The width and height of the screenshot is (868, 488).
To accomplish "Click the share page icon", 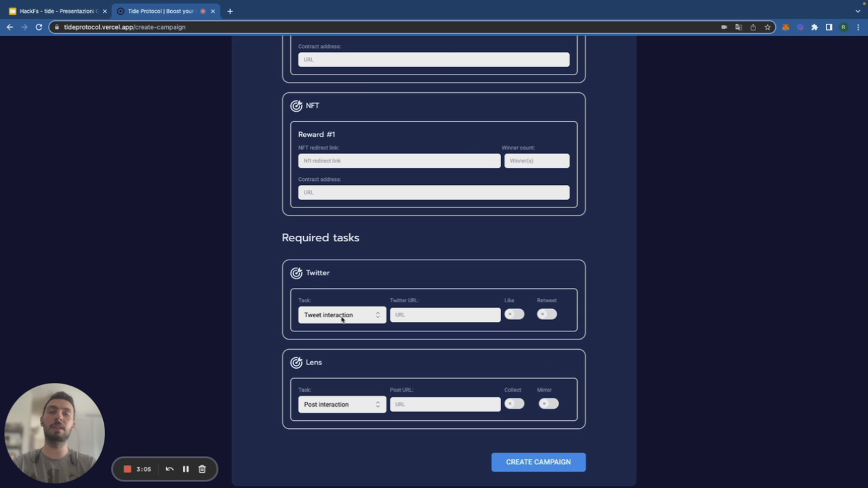I will (x=753, y=27).
